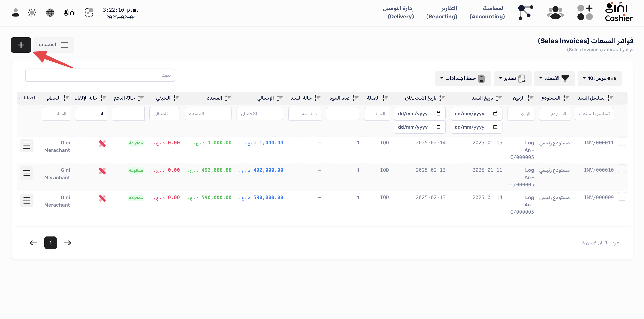Viewport: 644px width, 319px height.
Task: Focus تسلسل السند filter input
Action: pos(594,114)
